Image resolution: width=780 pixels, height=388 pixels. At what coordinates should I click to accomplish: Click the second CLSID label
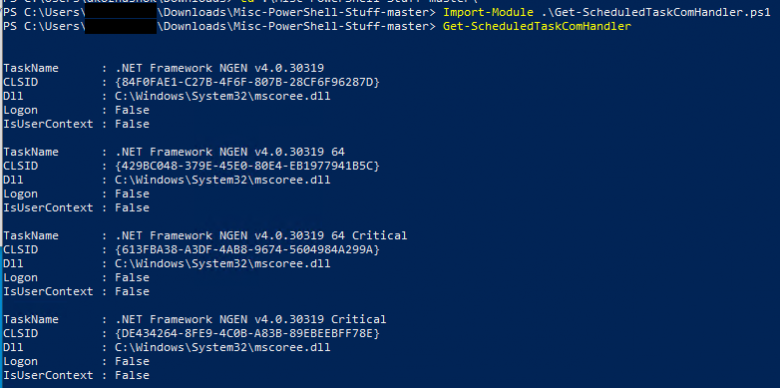click(x=20, y=166)
